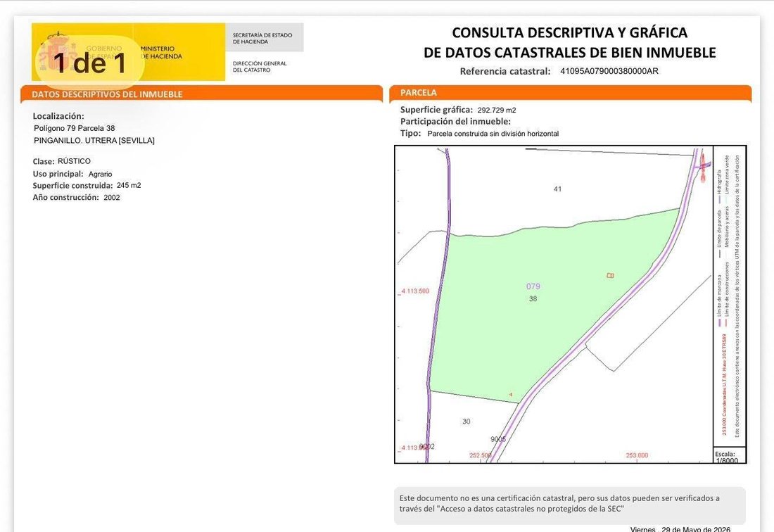Click 'Participación del inmueble:' label
Viewport: 774px width, 532px height.
(x=456, y=122)
